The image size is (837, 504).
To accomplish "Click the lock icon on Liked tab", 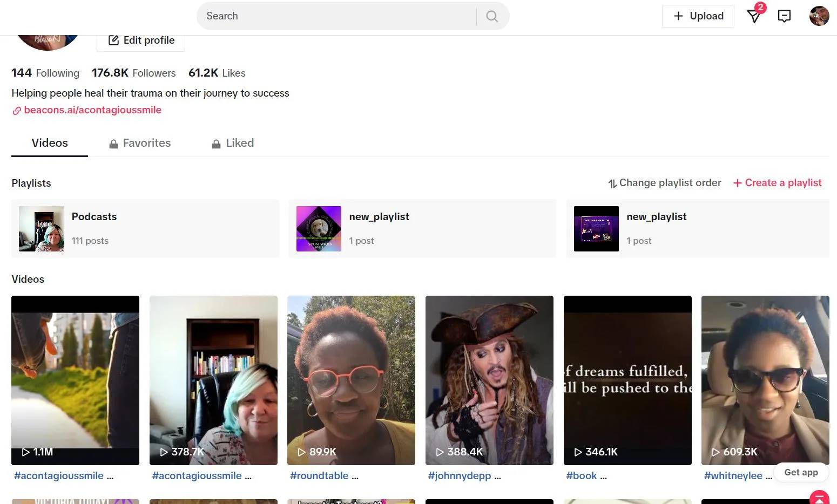I will [x=216, y=144].
